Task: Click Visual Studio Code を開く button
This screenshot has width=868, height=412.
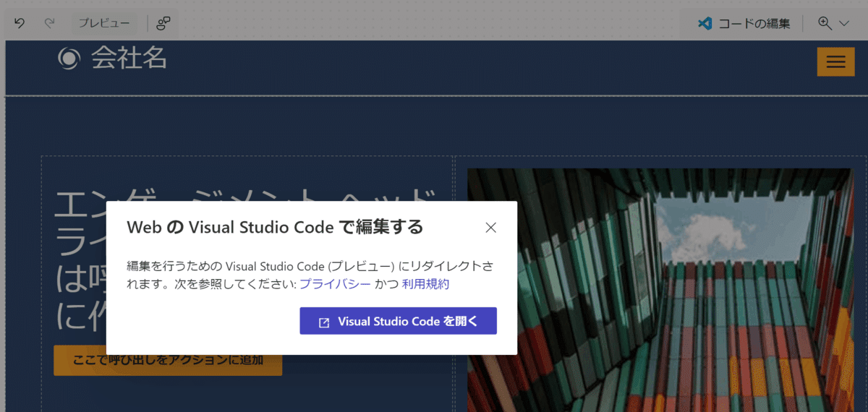Action: [x=399, y=322]
